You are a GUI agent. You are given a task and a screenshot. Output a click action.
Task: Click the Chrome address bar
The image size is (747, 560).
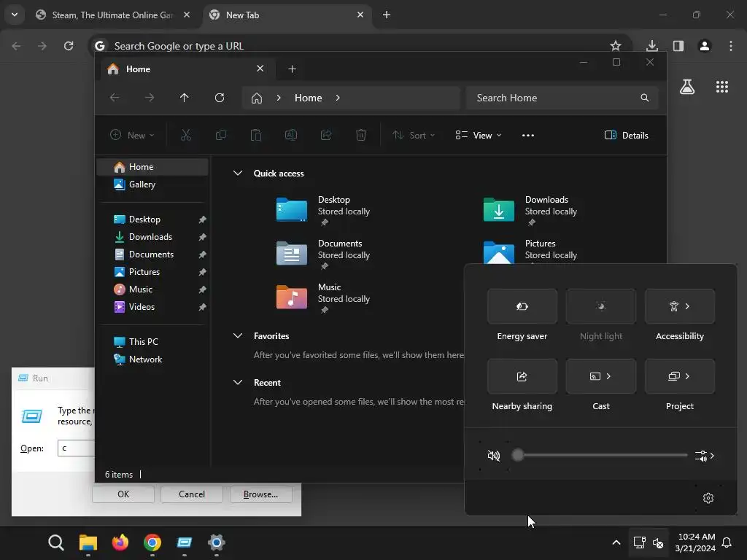point(360,46)
